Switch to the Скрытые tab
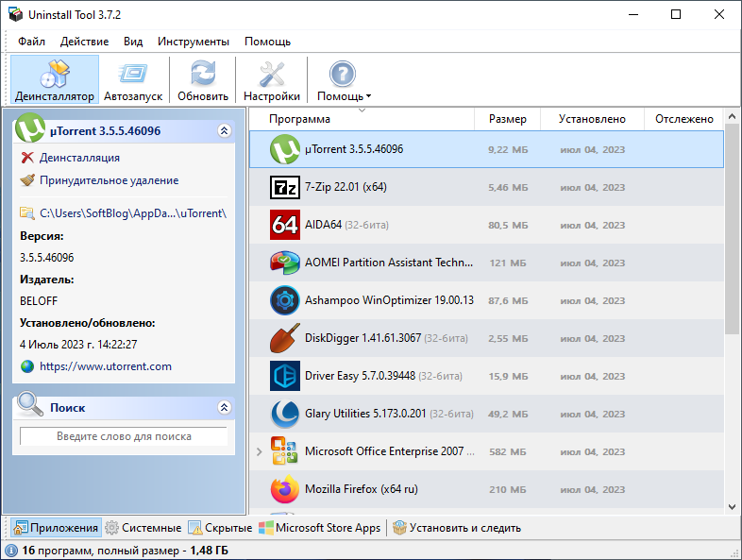Viewport: 742px width, 560px height. click(221, 528)
